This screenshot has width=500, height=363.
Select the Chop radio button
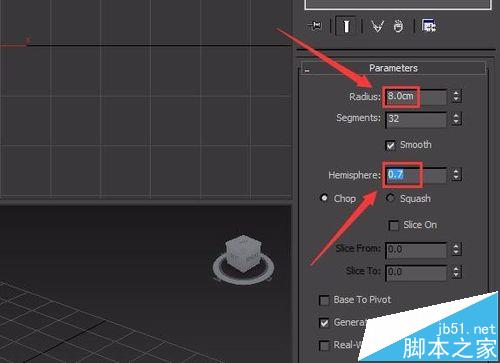(324, 198)
